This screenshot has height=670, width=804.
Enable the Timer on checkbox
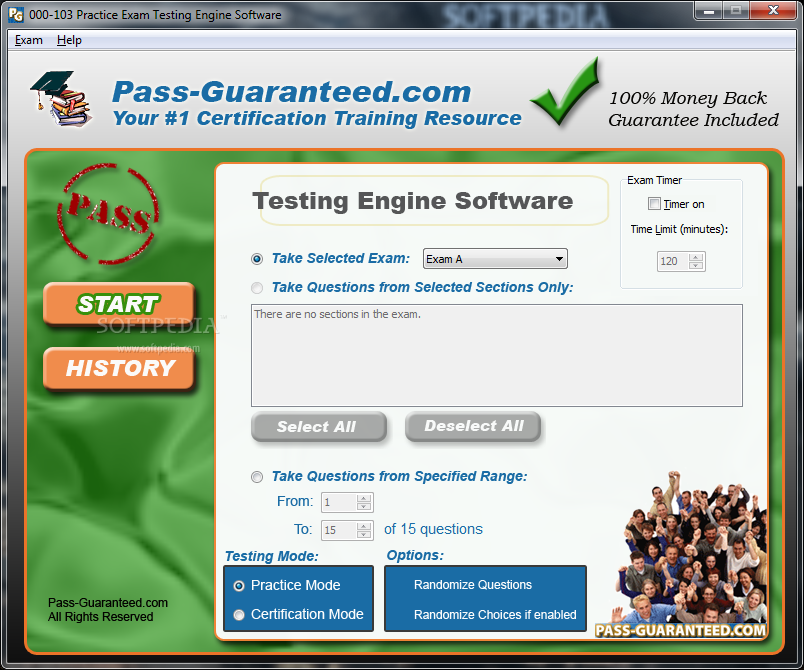[x=654, y=204]
